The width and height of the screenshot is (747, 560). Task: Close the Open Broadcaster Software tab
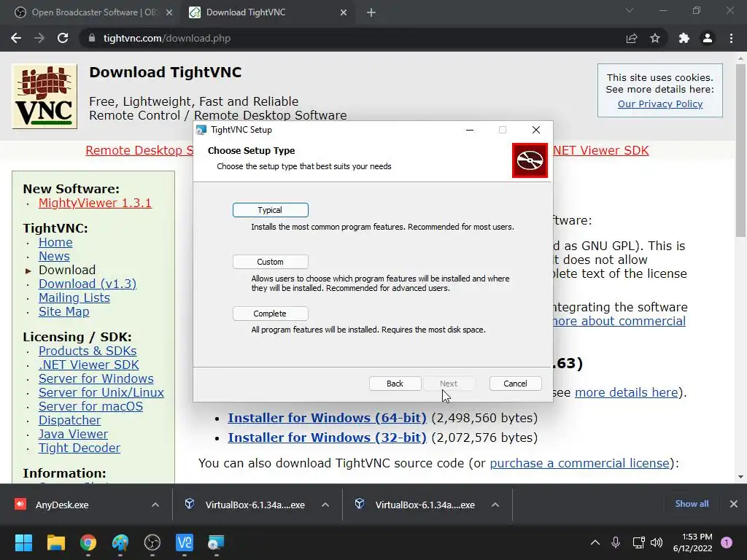pos(169,13)
